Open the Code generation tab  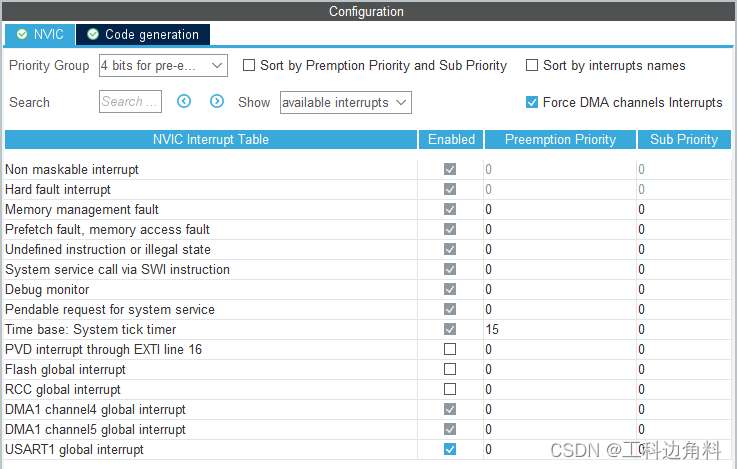[143, 34]
